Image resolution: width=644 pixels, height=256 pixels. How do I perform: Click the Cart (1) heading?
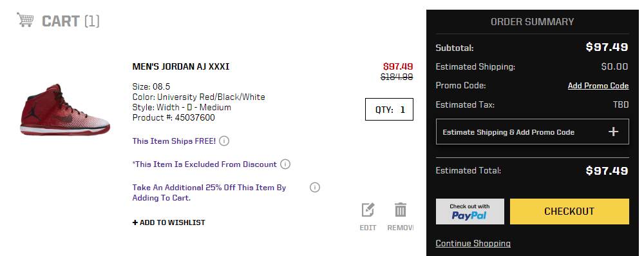pyautogui.click(x=71, y=21)
